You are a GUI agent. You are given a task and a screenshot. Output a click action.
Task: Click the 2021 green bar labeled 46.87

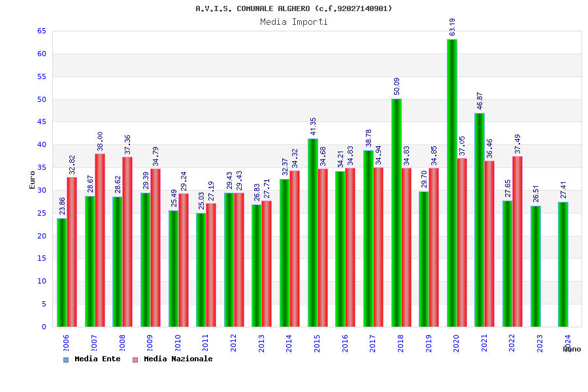click(x=480, y=220)
